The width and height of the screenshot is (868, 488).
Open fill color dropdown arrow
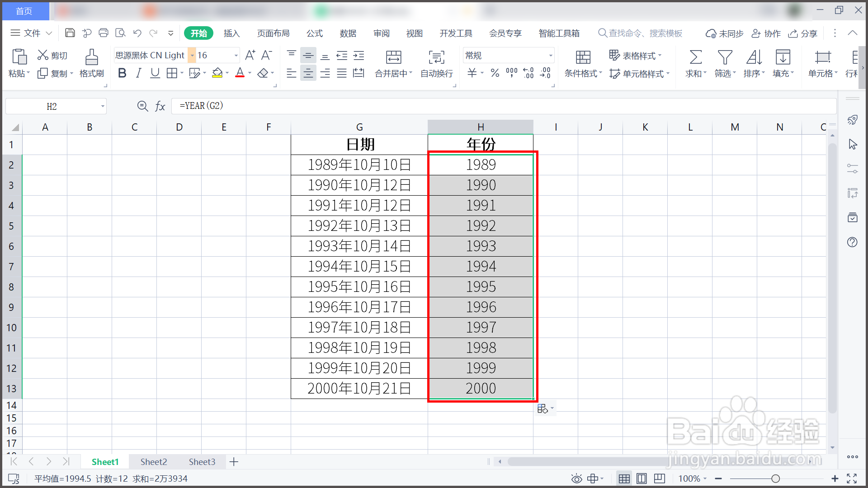click(227, 73)
